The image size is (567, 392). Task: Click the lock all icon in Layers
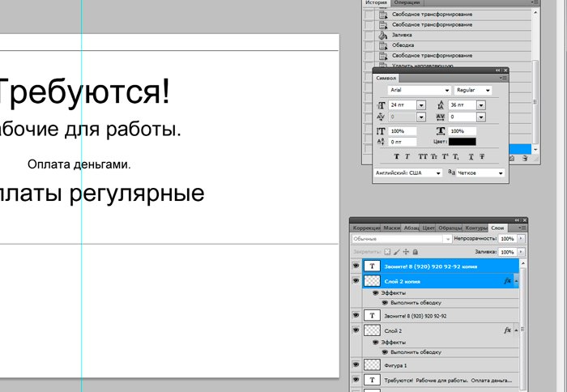pyautogui.click(x=417, y=252)
